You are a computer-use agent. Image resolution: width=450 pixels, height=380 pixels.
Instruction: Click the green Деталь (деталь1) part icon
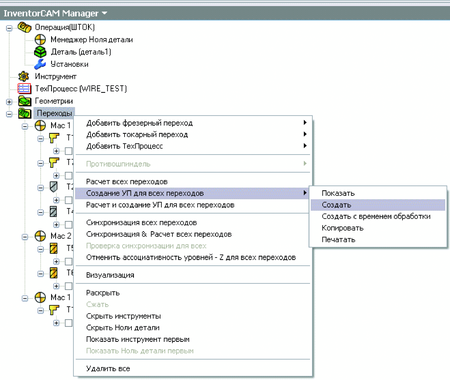[x=40, y=52]
